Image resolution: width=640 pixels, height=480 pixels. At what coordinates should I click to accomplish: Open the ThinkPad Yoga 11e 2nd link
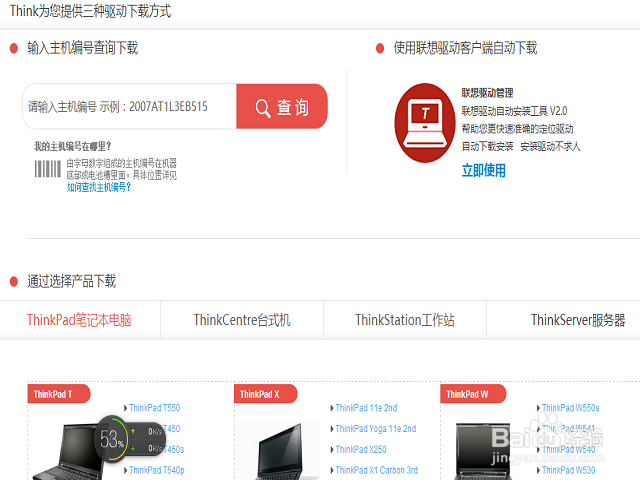tap(376, 429)
